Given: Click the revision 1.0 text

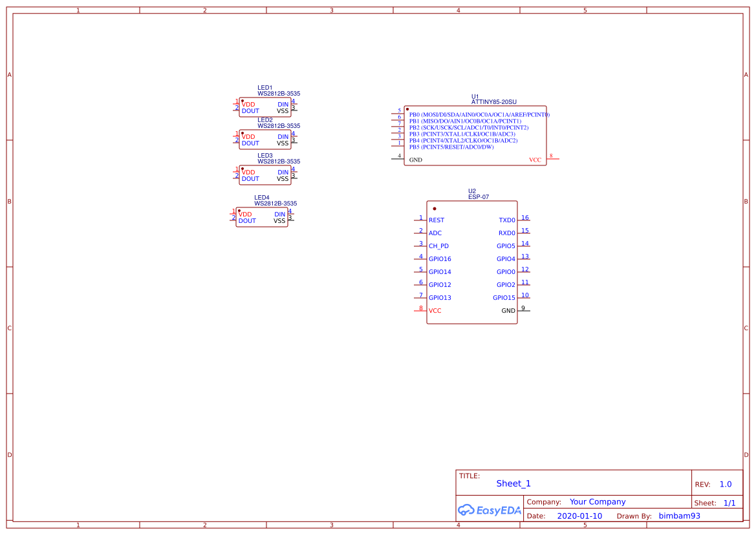Looking at the screenshot, I should click(725, 483).
